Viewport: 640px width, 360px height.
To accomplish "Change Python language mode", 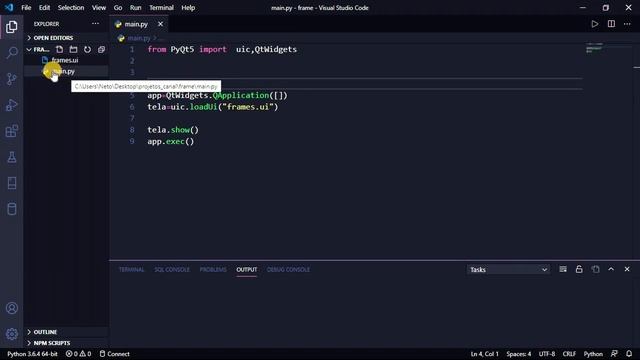I will 593,354.
